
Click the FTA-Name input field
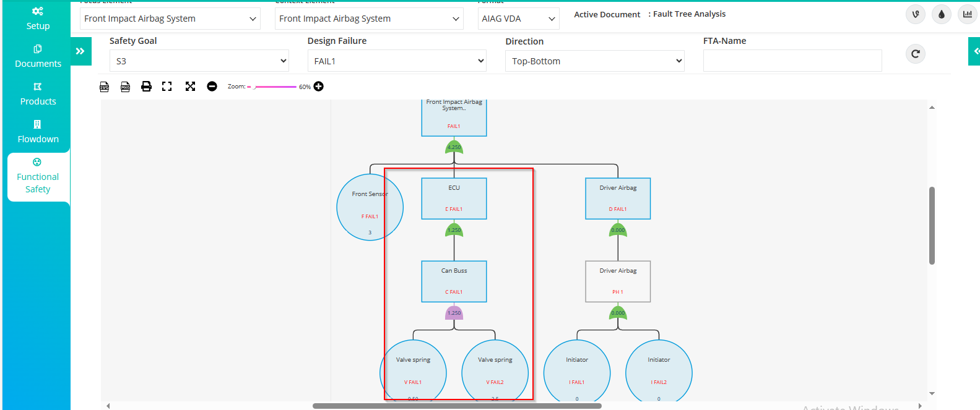(x=792, y=61)
